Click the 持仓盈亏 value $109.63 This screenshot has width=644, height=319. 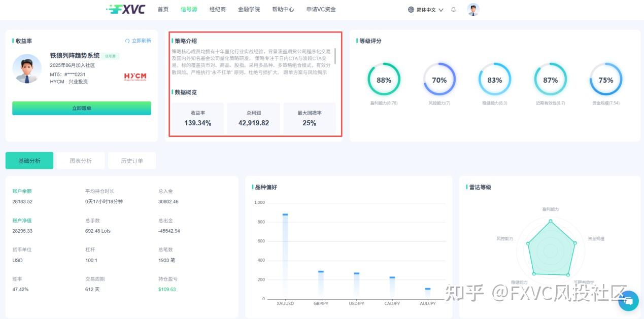coord(167,289)
